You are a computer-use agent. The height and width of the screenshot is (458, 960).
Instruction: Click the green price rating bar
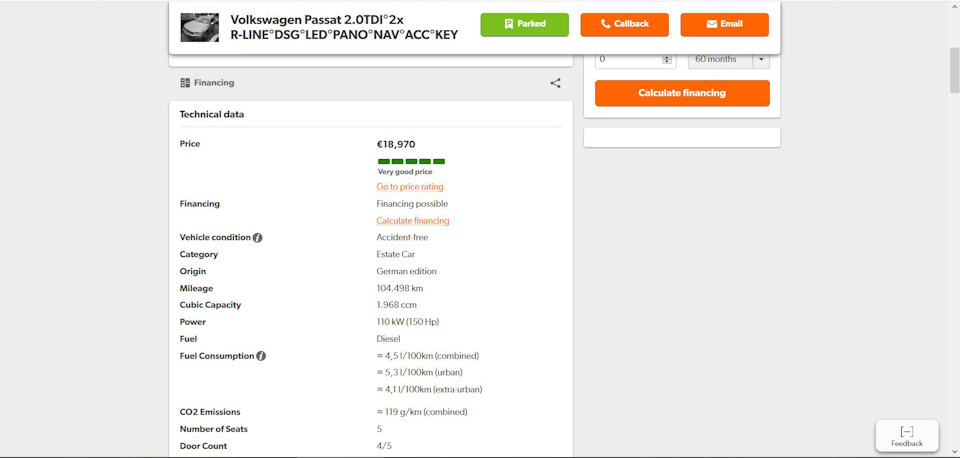coord(411,162)
